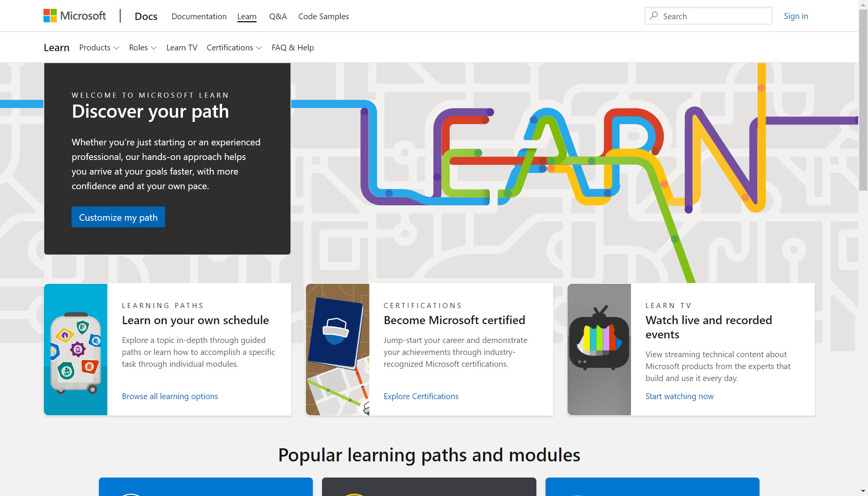
Task: Click the Browse all learning options link
Action: [x=169, y=396]
